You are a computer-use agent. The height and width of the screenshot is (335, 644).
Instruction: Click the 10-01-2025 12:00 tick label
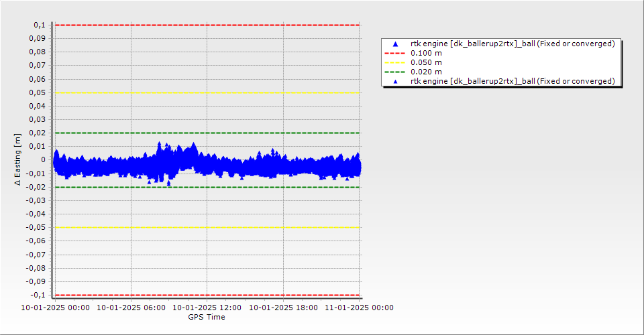[x=207, y=308]
